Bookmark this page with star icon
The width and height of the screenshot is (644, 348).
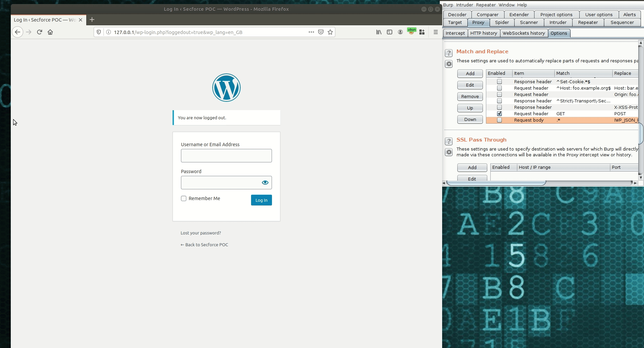pos(330,32)
